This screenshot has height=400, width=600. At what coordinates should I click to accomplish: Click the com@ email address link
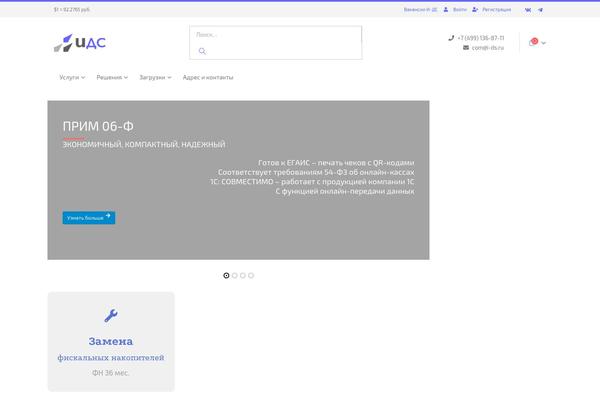(488, 48)
